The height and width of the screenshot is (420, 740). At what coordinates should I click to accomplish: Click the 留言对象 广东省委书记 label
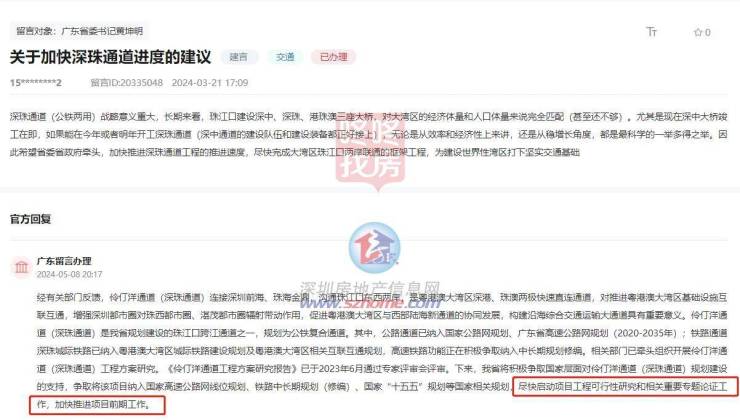click(79, 31)
